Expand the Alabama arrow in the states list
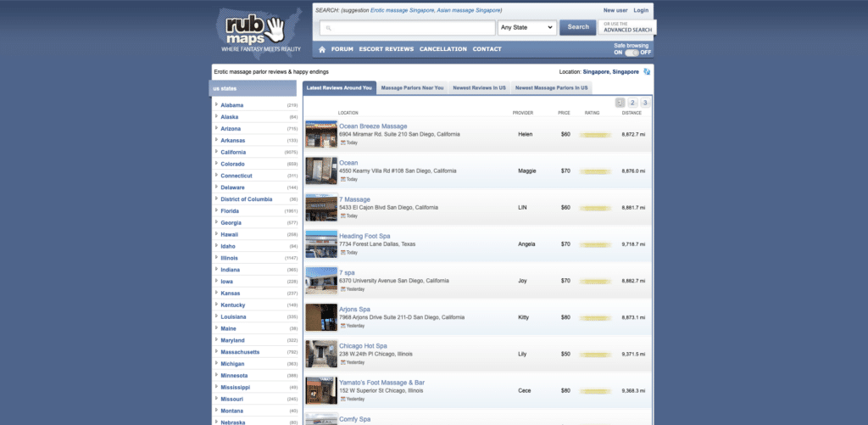The width and height of the screenshot is (868, 425). pyautogui.click(x=216, y=104)
